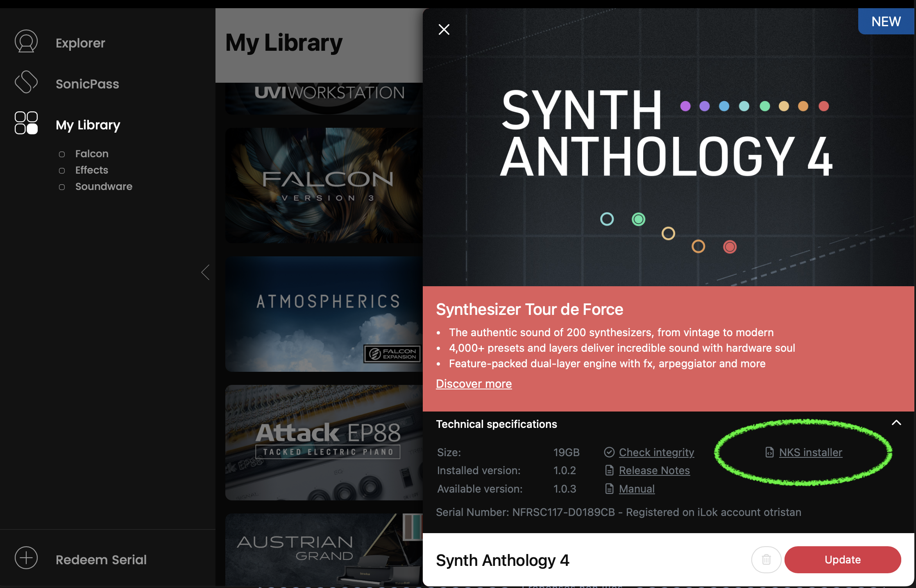Collapse the Technical specifications section
This screenshot has width=916, height=588.
click(x=896, y=423)
